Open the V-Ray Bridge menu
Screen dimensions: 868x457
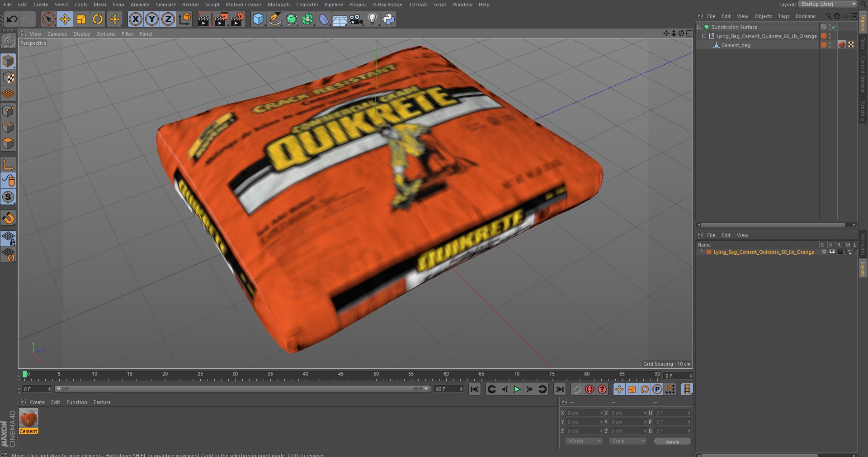(x=387, y=5)
